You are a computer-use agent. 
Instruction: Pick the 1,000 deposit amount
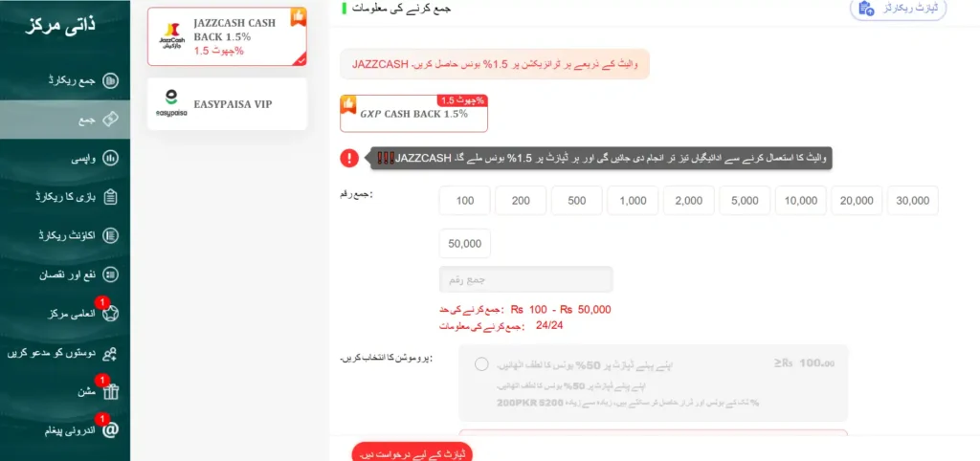(x=633, y=201)
